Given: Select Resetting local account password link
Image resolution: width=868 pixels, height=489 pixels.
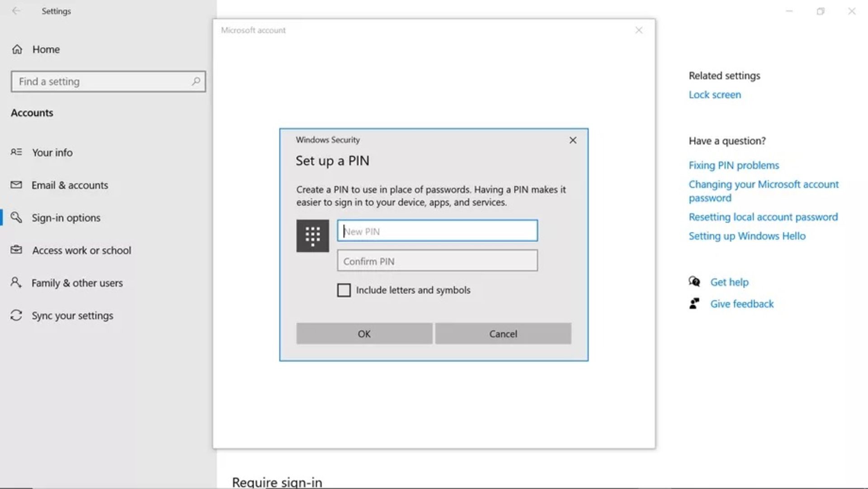Looking at the screenshot, I should tap(764, 217).
